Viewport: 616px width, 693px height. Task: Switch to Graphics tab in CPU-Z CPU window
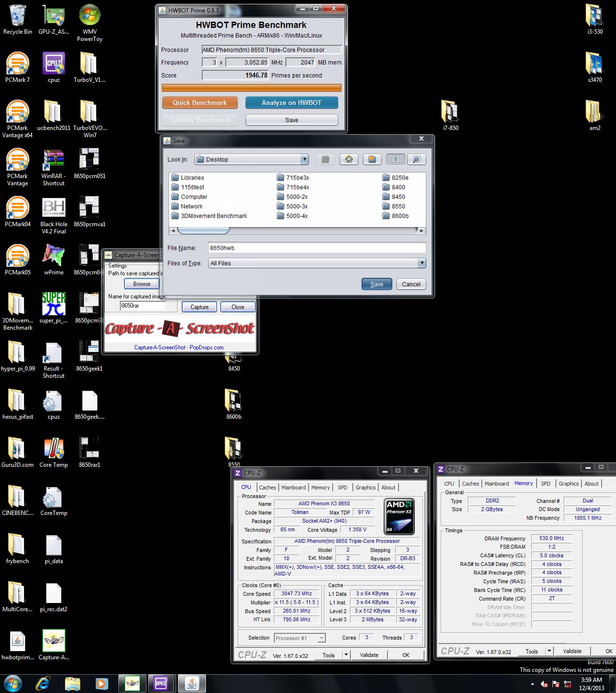pos(366,488)
